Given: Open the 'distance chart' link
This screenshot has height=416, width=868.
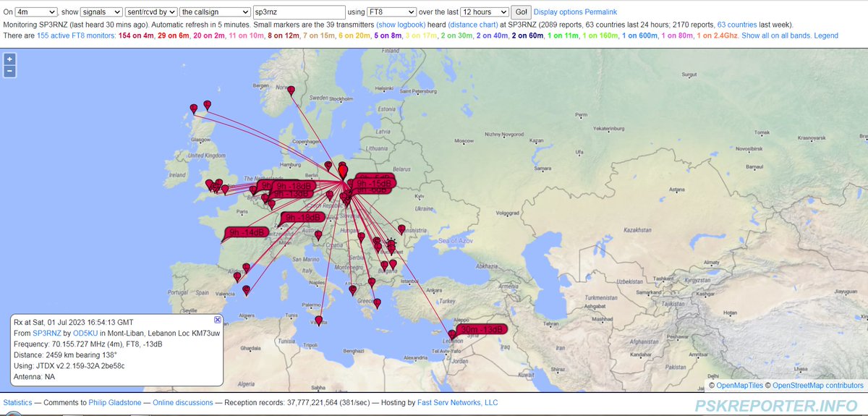Looking at the screenshot, I should click(x=472, y=24).
